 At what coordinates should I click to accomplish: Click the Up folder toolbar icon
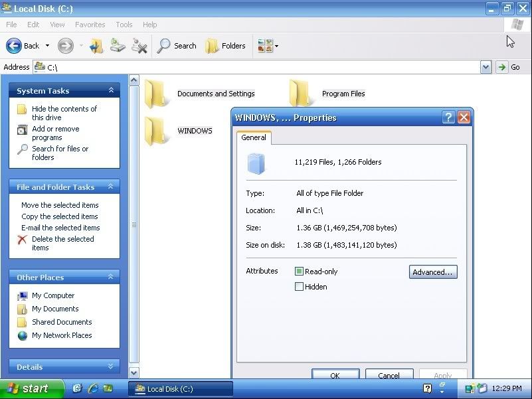(96, 46)
